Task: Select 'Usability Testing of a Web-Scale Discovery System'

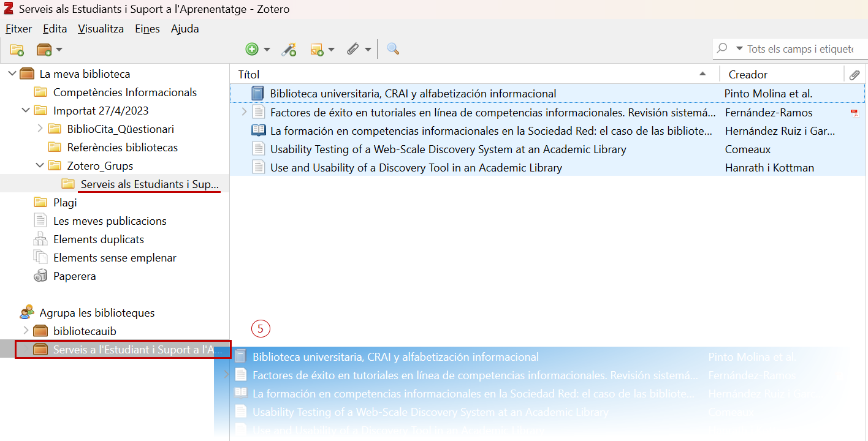Action: 448,149
